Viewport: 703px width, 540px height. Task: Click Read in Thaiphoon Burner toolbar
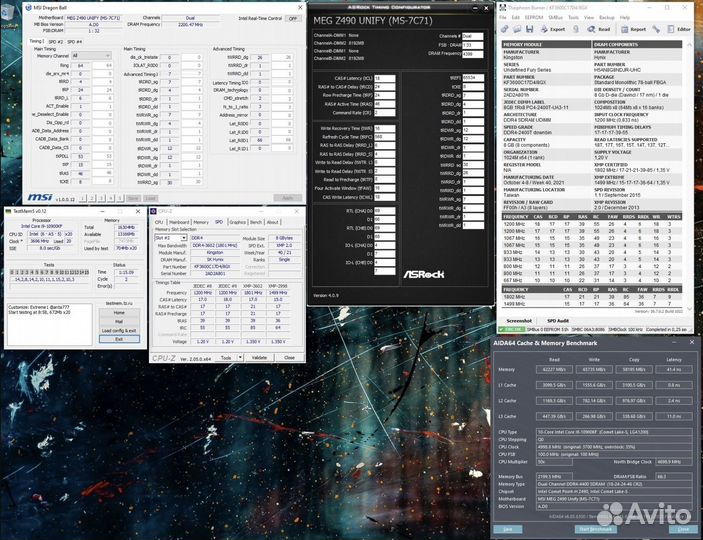(599, 29)
